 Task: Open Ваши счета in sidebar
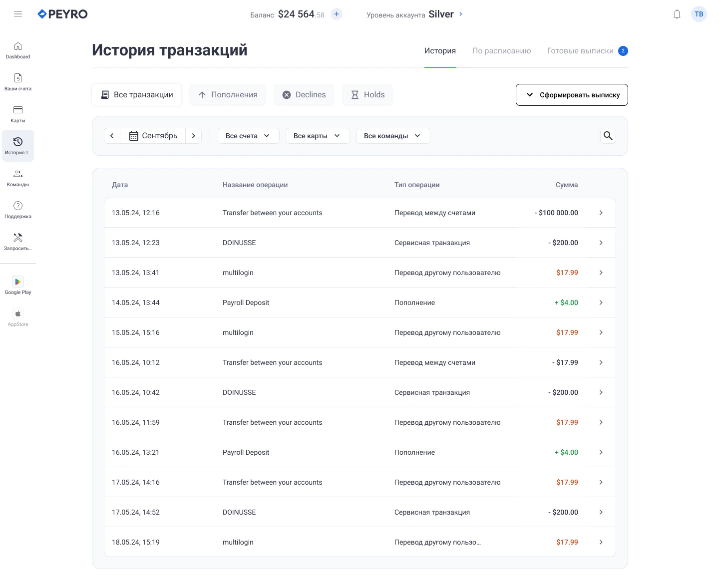tap(18, 82)
